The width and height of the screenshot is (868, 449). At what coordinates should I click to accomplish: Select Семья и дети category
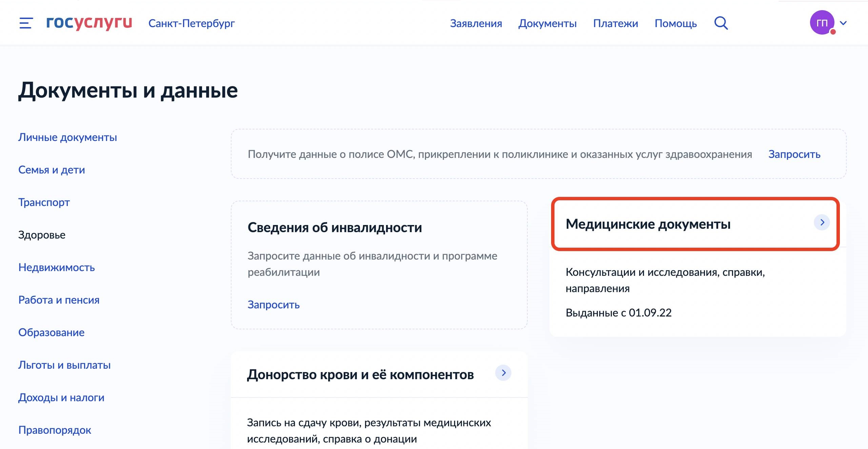[52, 170]
